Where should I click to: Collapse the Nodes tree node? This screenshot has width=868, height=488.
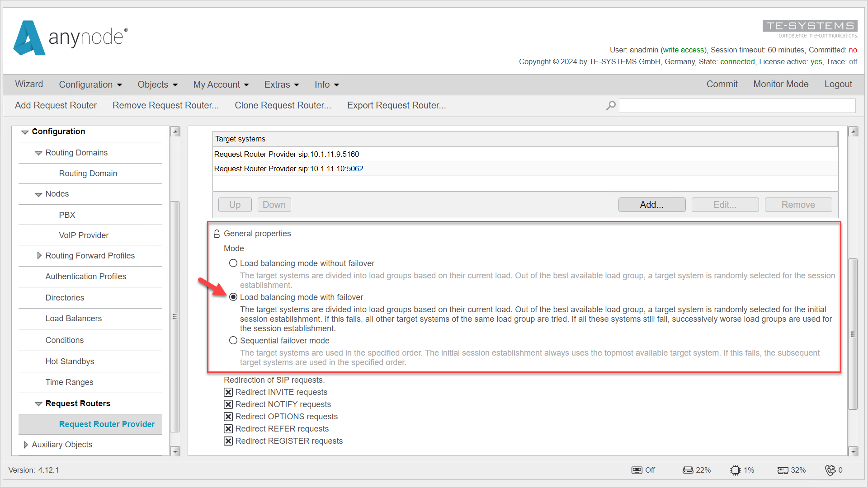pos(38,194)
